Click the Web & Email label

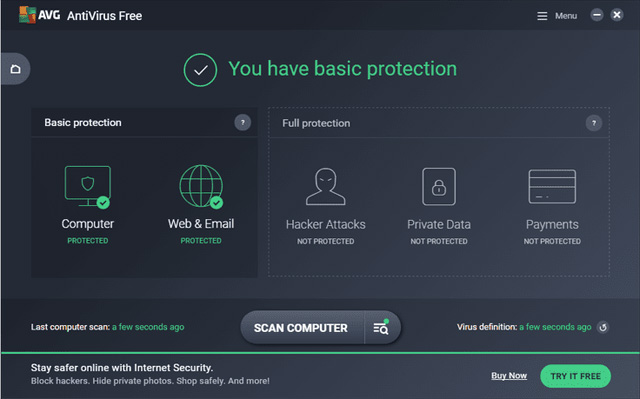coord(201,224)
